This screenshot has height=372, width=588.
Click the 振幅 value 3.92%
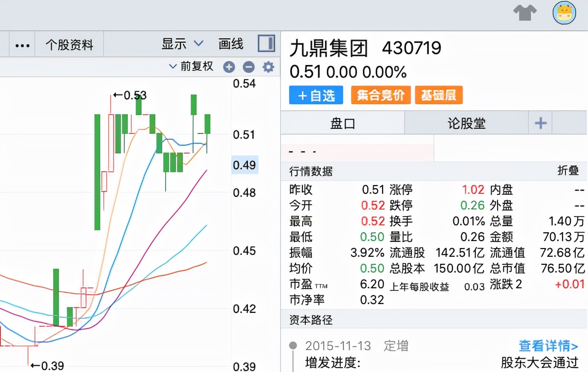click(367, 252)
